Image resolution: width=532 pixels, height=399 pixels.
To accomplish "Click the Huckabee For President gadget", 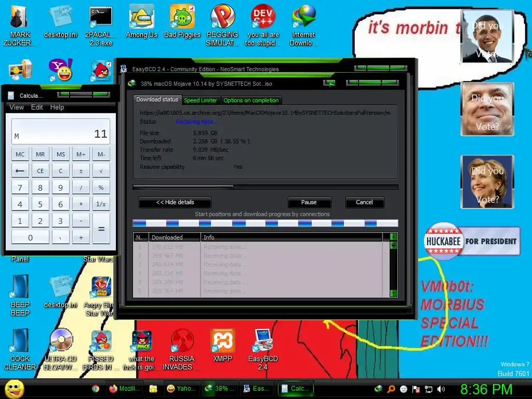I will pos(472,241).
